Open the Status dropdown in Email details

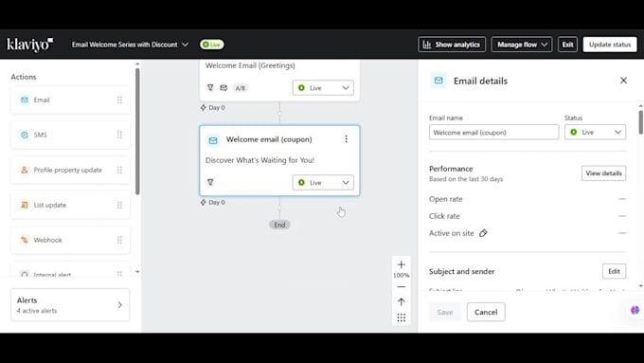[x=595, y=132]
